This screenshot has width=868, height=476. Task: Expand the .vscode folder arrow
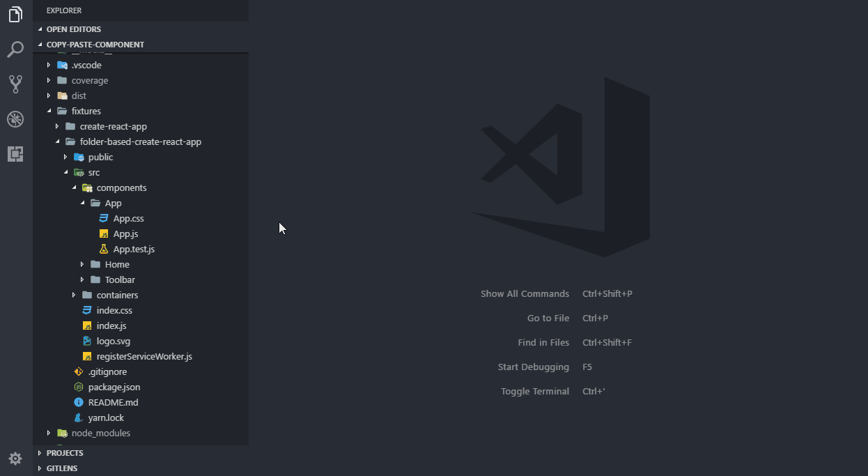coord(49,65)
